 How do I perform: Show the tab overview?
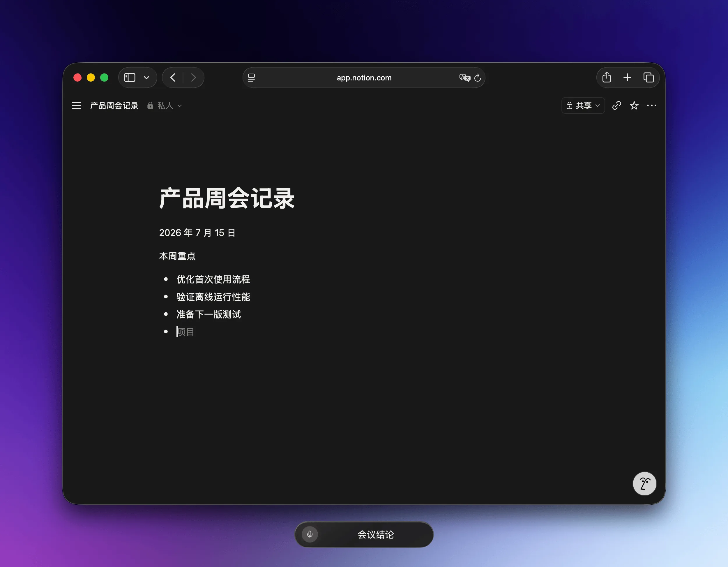[x=648, y=78]
